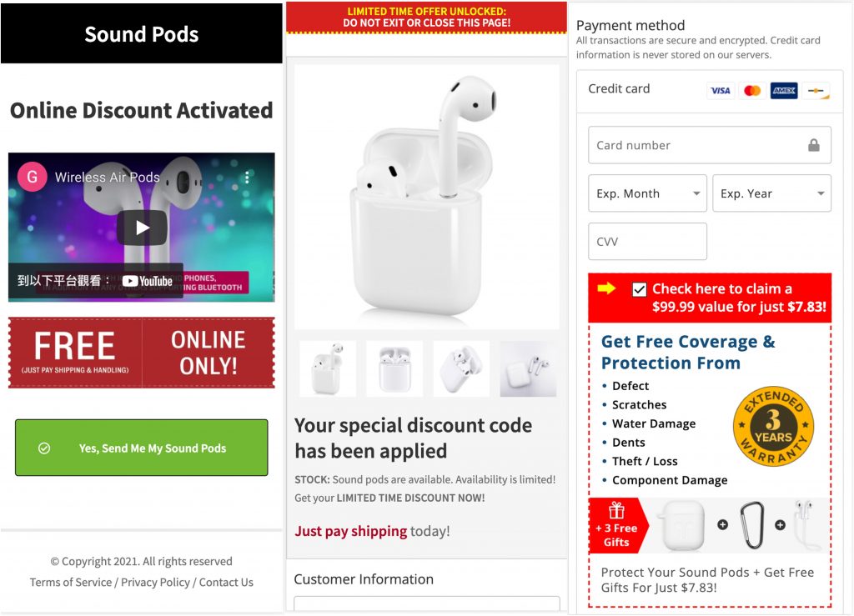Open the video's three-dot options menu

pyautogui.click(x=247, y=178)
